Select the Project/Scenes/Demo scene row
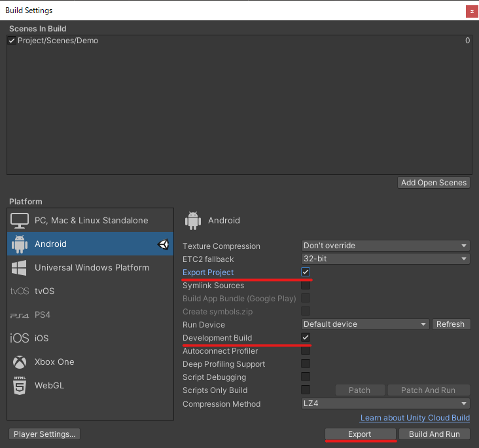The height and width of the screenshot is (448, 479). [x=239, y=41]
